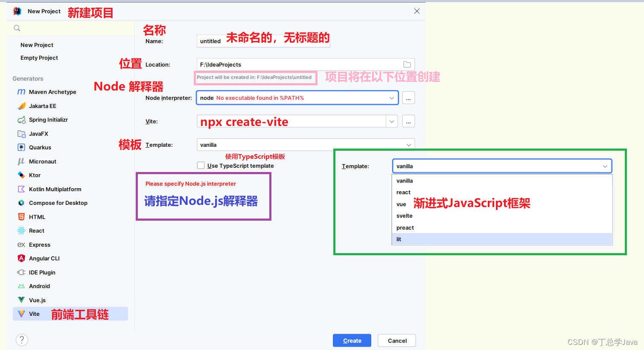
Task: Select the Spring Initializr label
Action: coord(48,120)
